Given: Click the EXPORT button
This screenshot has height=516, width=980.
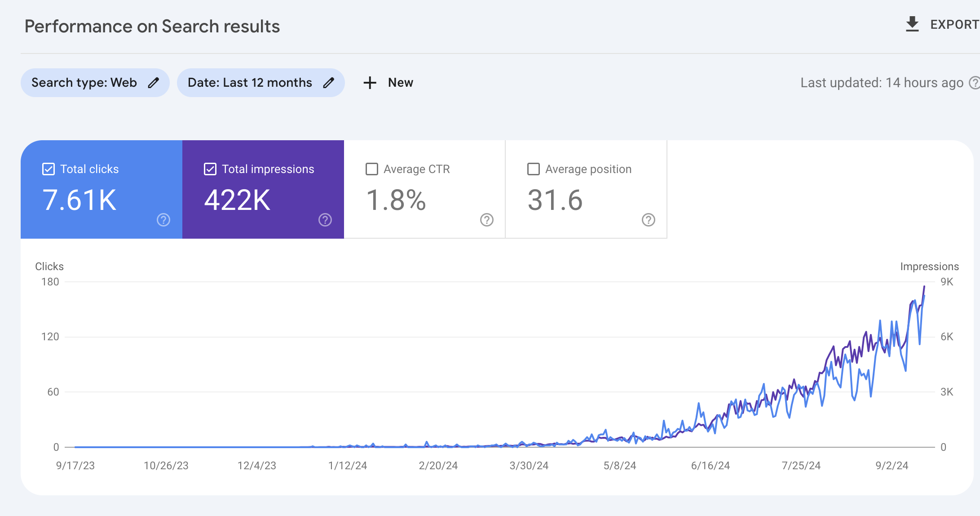Looking at the screenshot, I should click(953, 25).
